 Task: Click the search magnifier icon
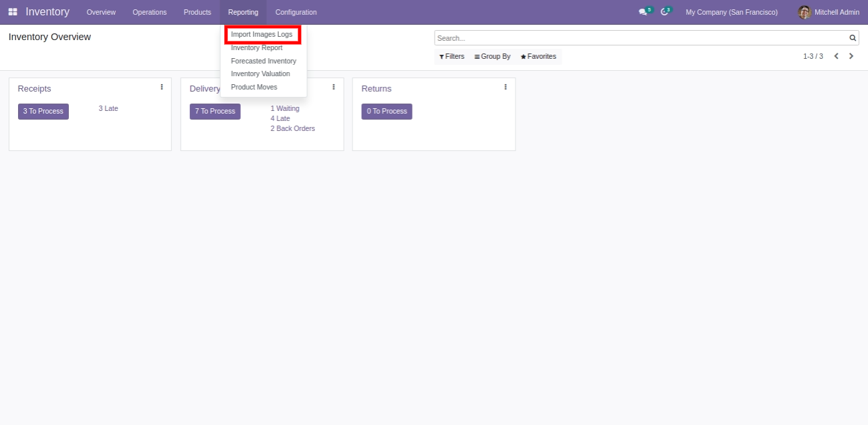(x=853, y=38)
